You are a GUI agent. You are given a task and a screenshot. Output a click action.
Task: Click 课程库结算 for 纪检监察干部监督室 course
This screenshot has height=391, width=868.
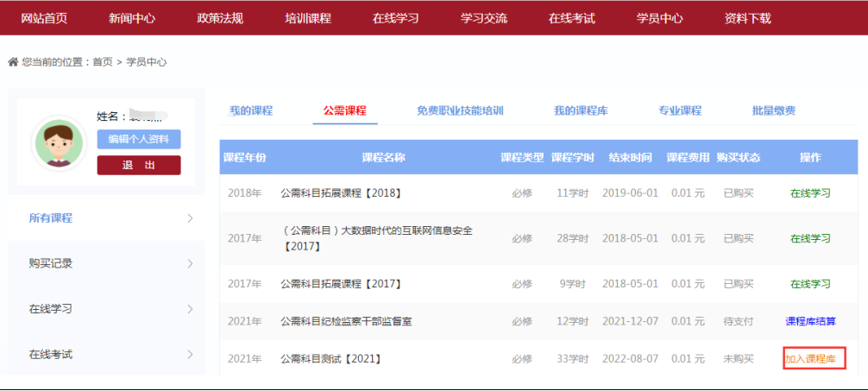click(x=810, y=321)
